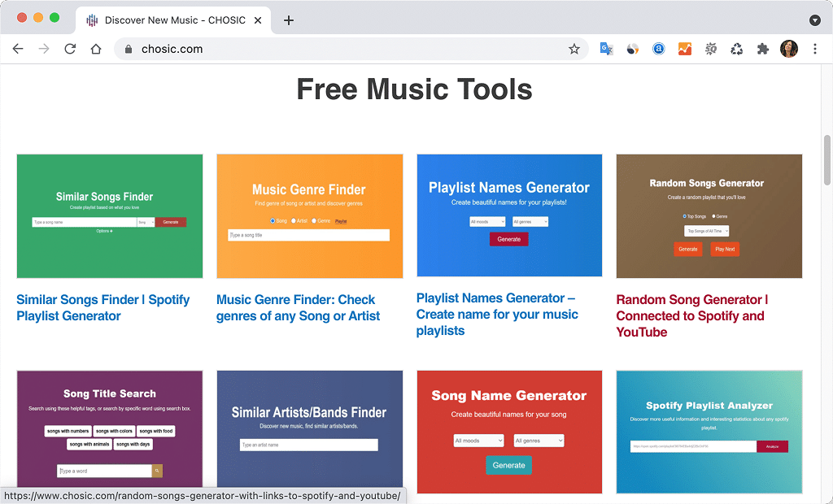833x504 pixels.
Task: Click Generate in Playlist Names Generator
Action: pyautogui.click(x=508, y=240)
